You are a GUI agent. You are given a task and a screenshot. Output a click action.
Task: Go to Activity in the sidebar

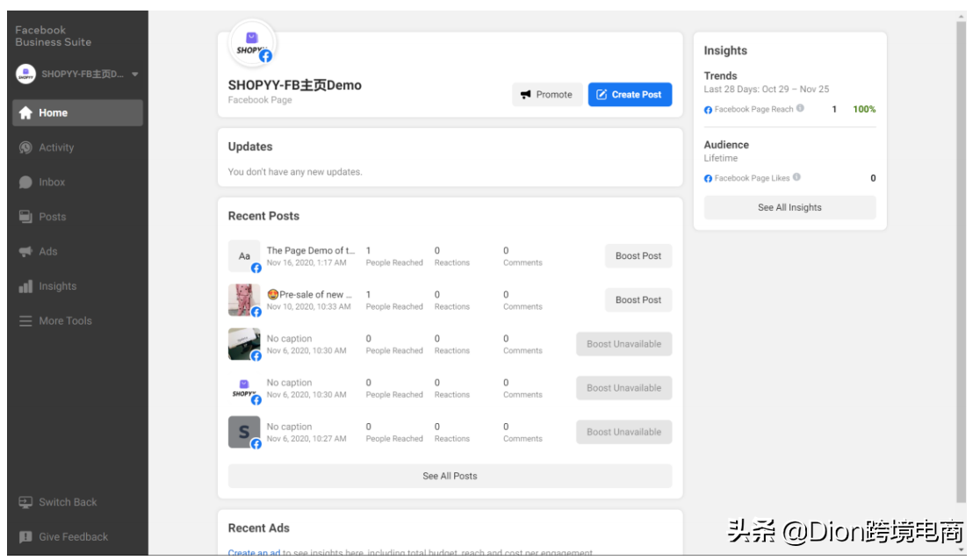click(x=77, y=147)
